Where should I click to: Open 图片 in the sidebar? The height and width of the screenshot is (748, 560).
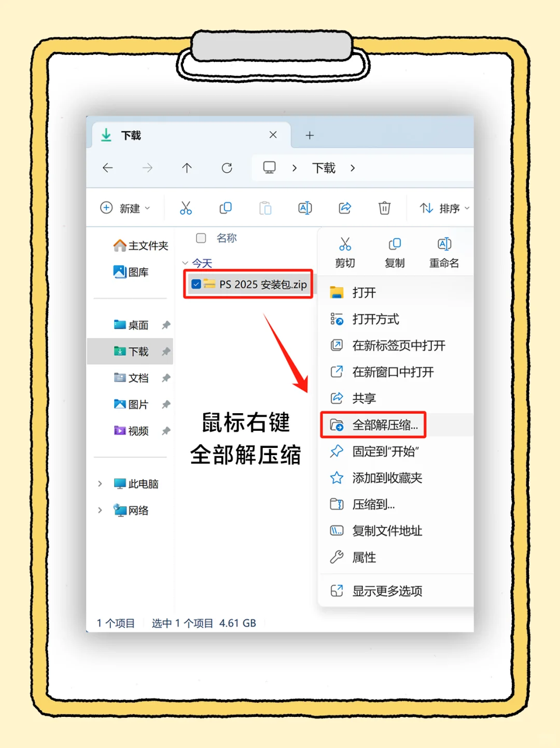pos(131,404)
